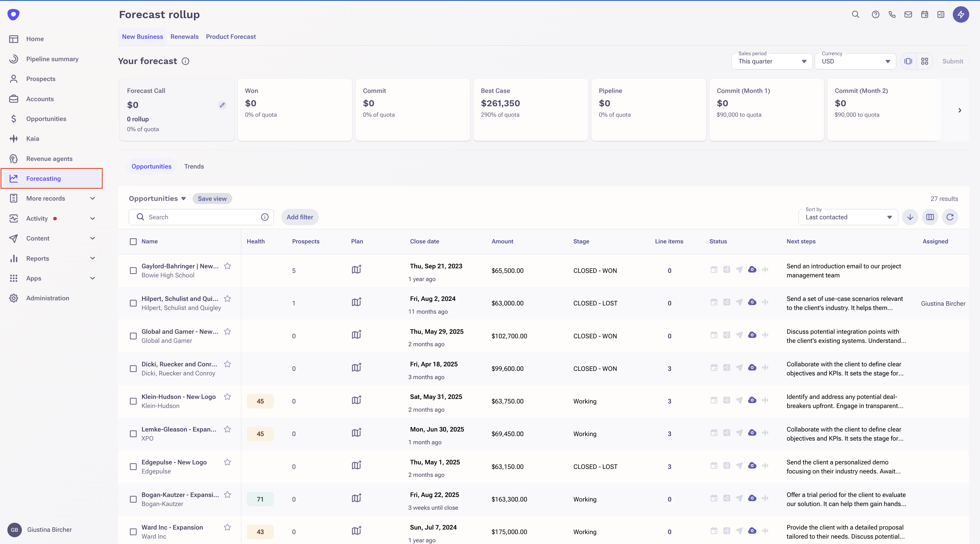The image size is (980, 544).
Task: Toggle sort direction down-arrow icon
Action: click(910, 217)
